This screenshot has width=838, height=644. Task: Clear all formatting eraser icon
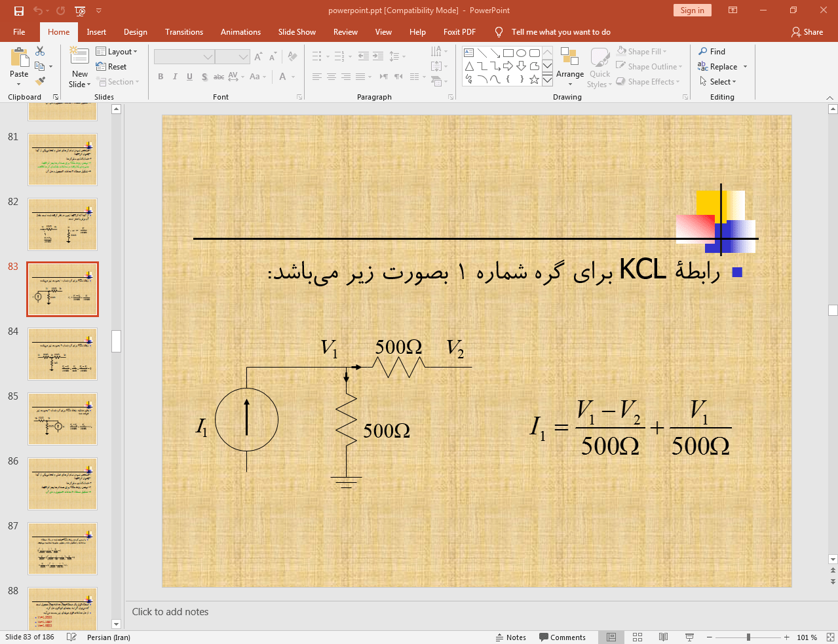pos(292,57)
